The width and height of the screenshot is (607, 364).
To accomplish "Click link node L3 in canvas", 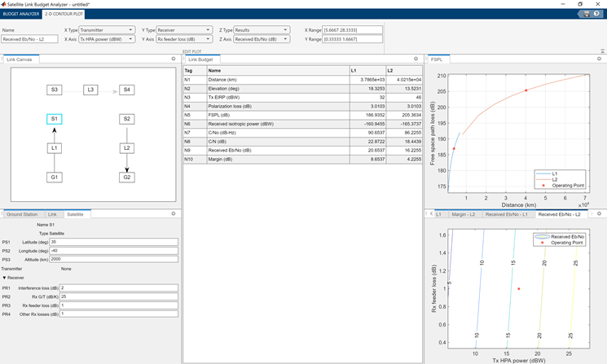I will point(90,90).
